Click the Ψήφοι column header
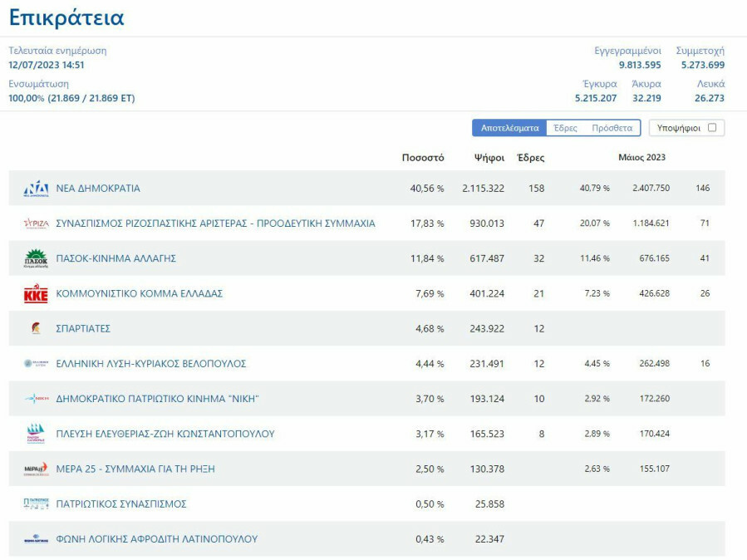Image resolution: width=747 pixels, height=560 pixels. click(x=489, y=157)
